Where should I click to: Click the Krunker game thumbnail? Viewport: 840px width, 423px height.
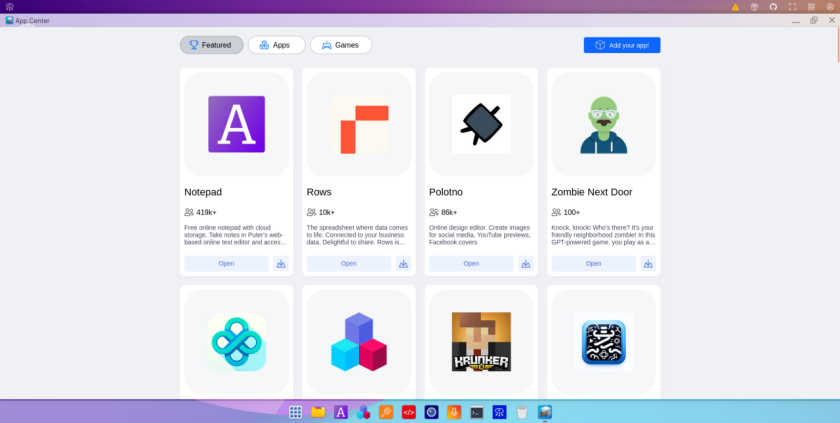481,342
